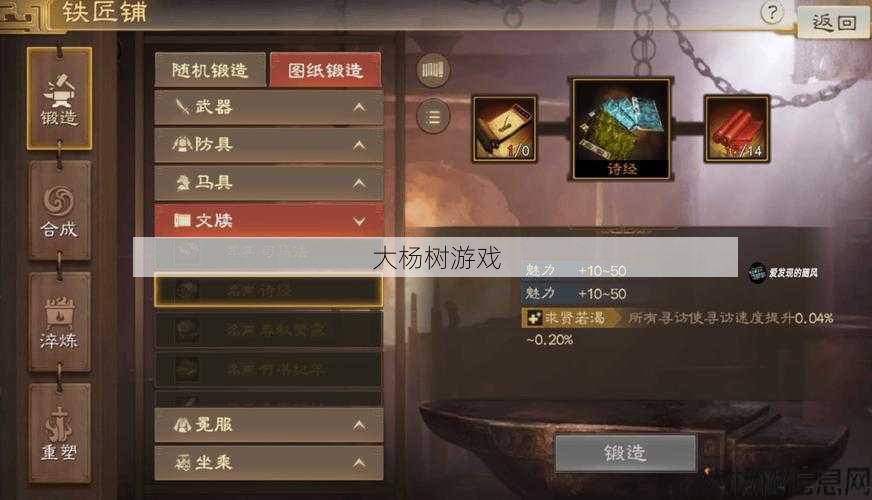Expand the 冕服 robes category

tap(269, 425)
